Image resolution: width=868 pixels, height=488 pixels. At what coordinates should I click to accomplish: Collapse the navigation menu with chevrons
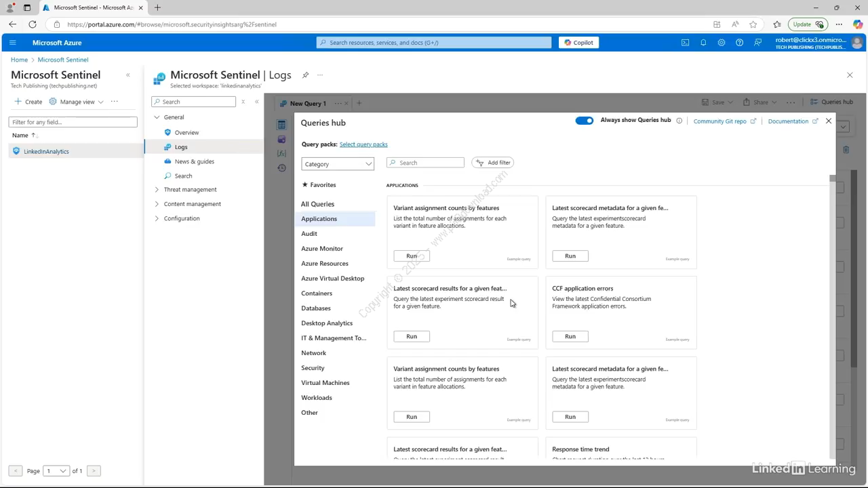pyautogui.click(x=256, y=102)
